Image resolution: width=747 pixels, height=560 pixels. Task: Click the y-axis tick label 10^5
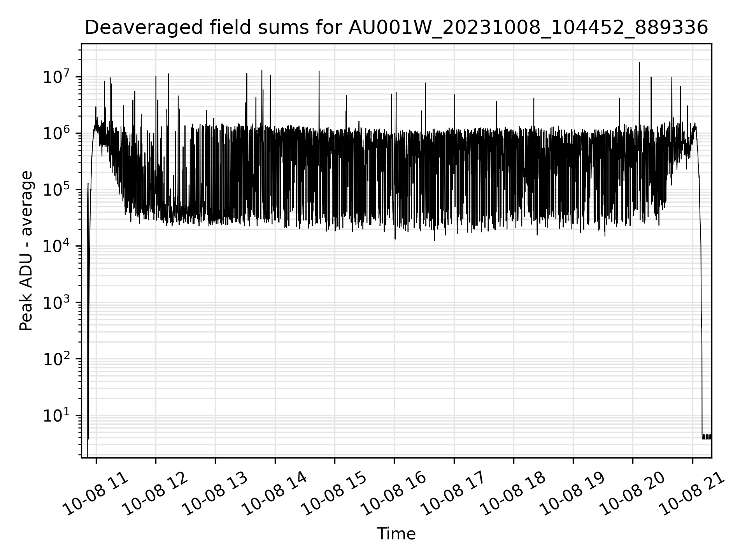point(56,189)
